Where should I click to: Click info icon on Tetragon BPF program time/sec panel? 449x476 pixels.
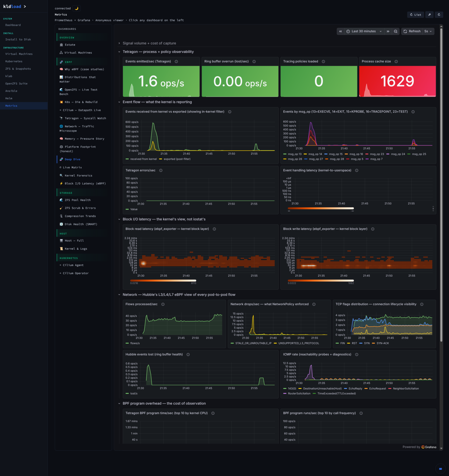point(213,413)
